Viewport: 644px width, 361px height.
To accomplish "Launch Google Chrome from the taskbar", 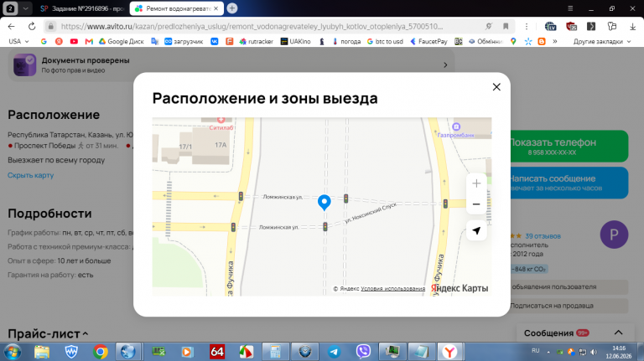I will [101, 352].
